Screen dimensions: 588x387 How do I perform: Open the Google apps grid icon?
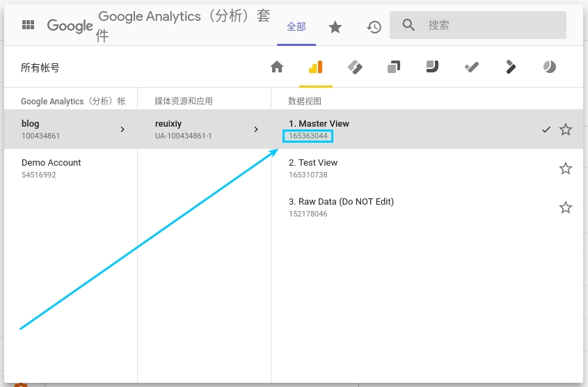[28, 25]
